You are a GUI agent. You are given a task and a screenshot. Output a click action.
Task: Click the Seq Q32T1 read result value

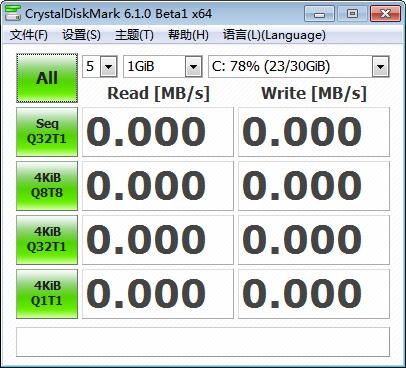pos(158,132)
